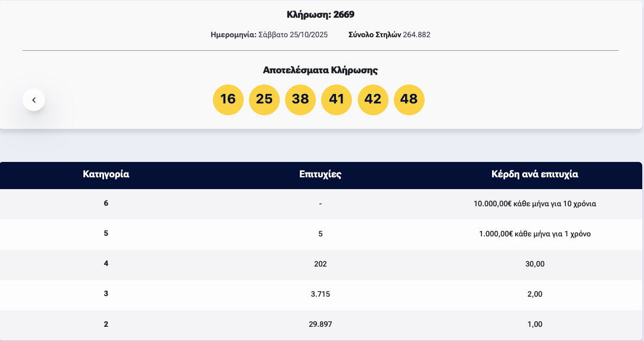Click the number ball 42
Viewport: 644px width, 341px height.
pyautogui.click(x=373, y=99)
